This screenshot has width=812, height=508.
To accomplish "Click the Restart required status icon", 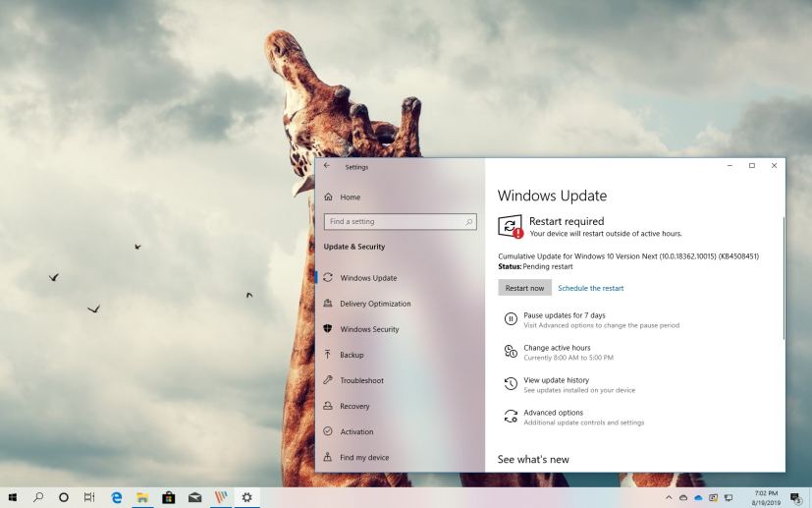I will [511, 227].
